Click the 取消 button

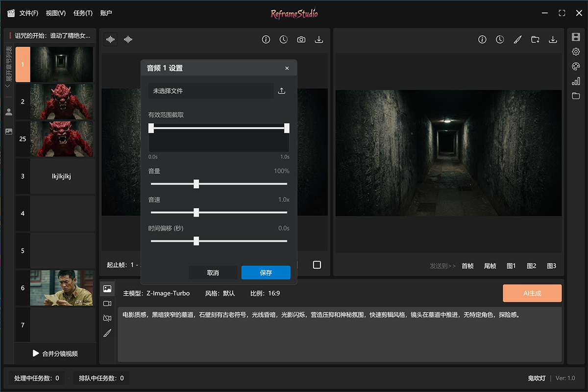point(213,273)
